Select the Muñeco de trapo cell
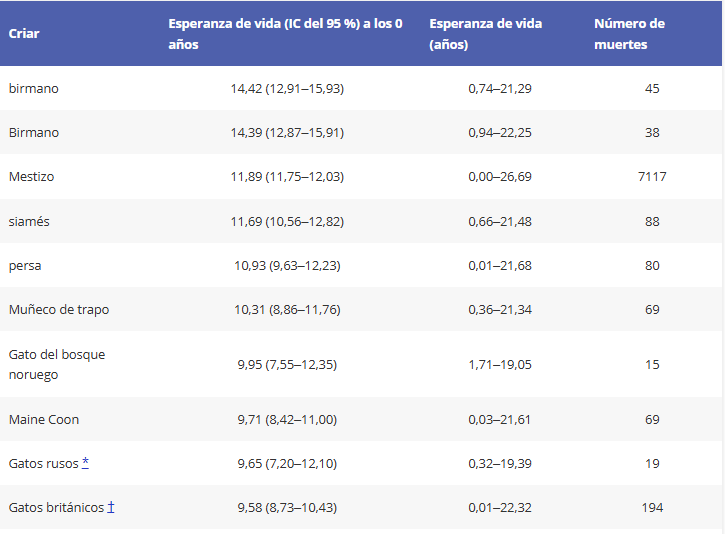 (x=59, y=309)
